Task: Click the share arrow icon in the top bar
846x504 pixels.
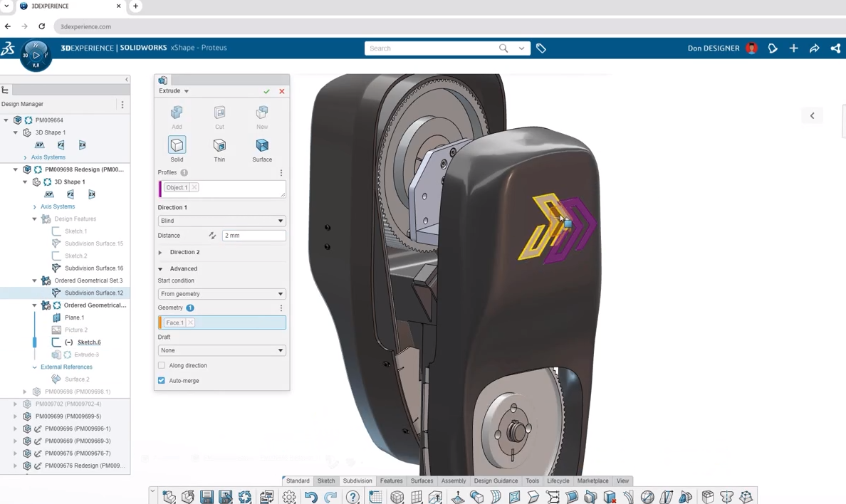Action: [815, 48]
